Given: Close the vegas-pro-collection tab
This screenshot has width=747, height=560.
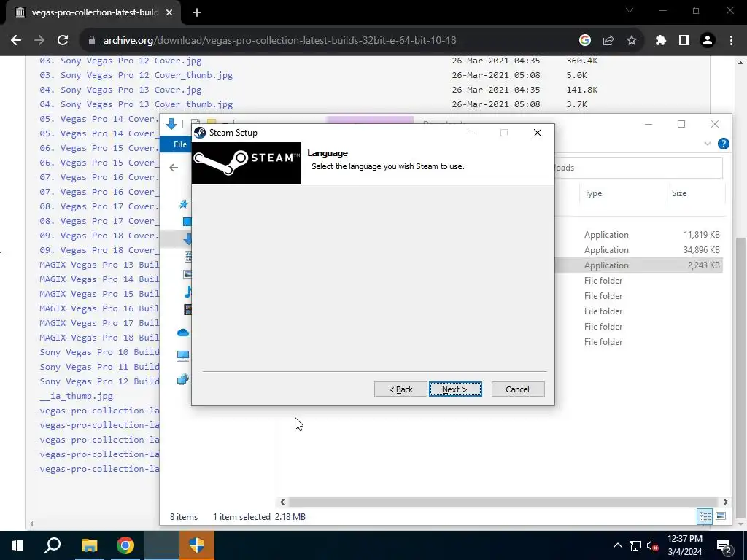Looking at the screenshot, I should [x=169, y=12].
